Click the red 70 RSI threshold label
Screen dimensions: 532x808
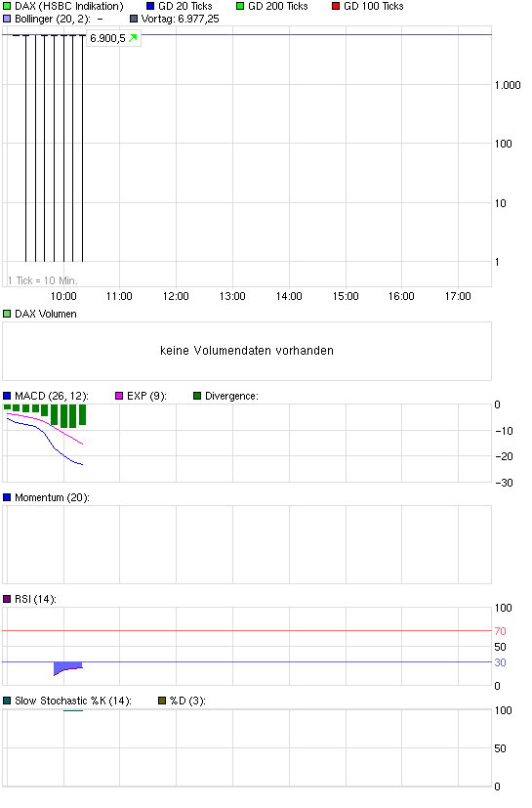500,631
